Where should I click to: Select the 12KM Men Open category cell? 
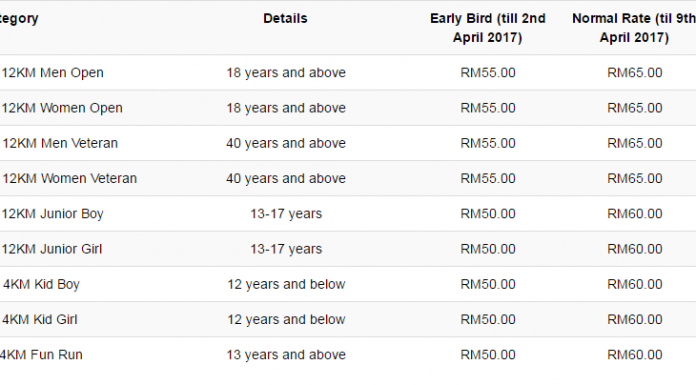[52, 72]
